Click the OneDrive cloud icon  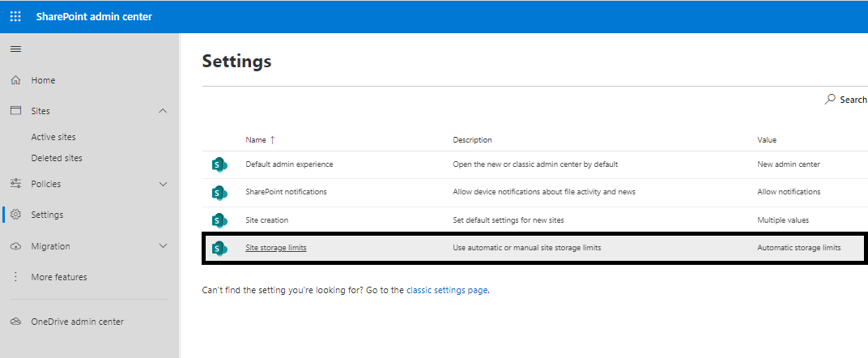point(16,322)
